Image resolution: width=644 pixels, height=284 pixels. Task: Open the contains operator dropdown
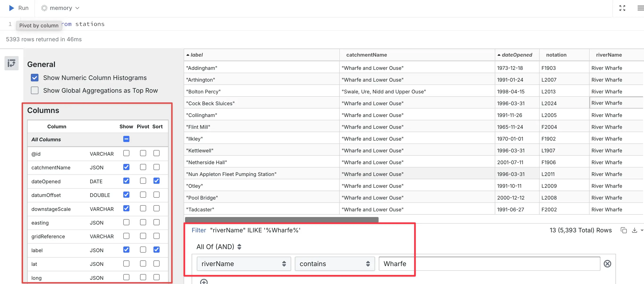[334, 263]
